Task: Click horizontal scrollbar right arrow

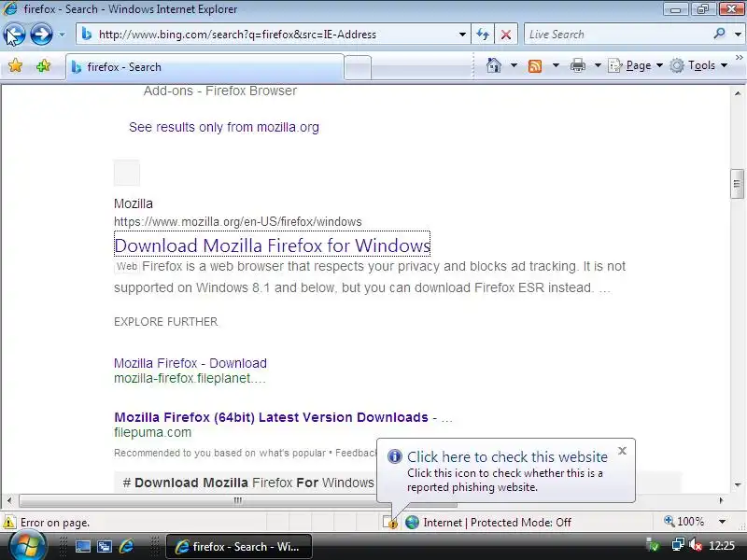Action: click(x=721, y=500)
